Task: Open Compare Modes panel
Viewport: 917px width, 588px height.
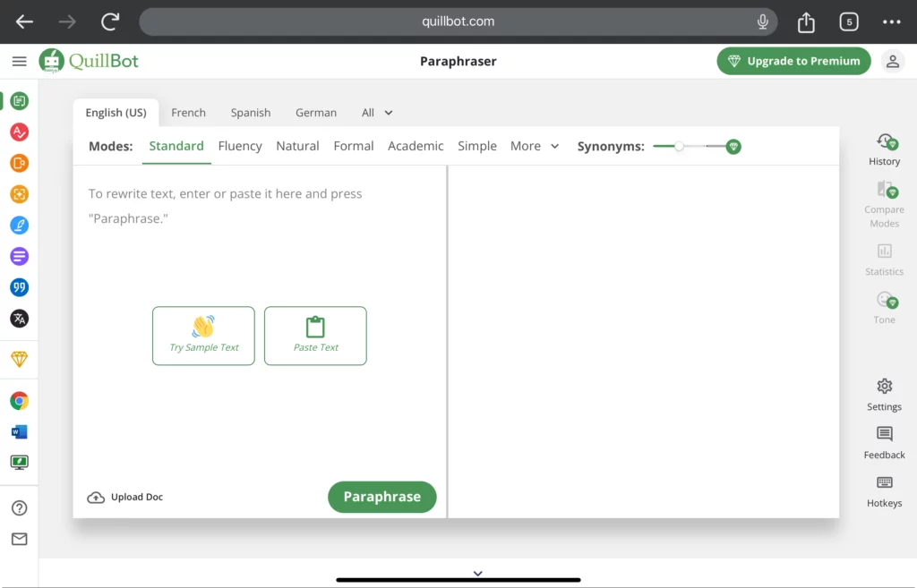Action: pos(884,205)
